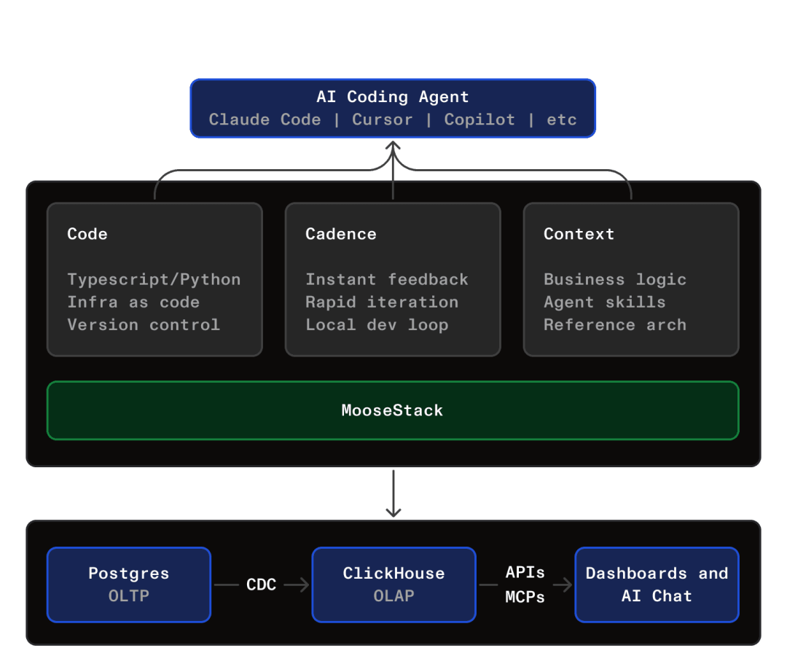Click 'Rapid iteration' line
Viewport: 787px width, 672px height.
[382, 302]
